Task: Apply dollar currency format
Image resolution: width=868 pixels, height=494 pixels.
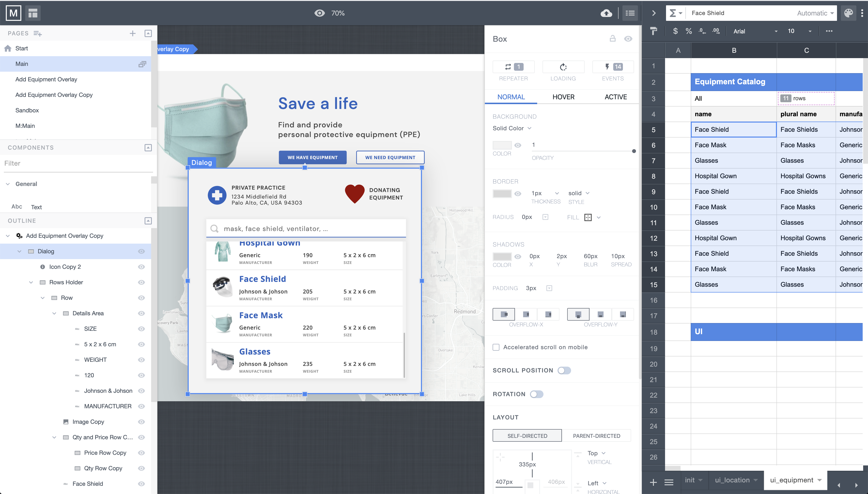Action: point(675,31)
